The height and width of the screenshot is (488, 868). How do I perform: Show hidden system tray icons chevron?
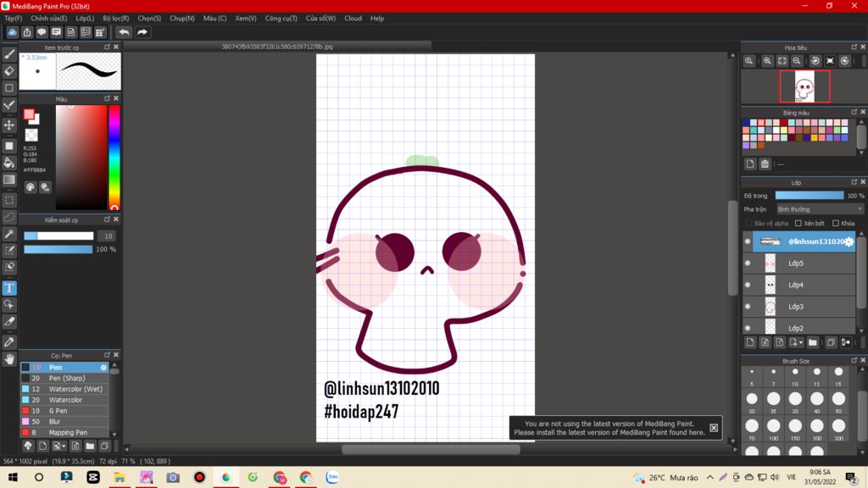click(709, 478)
